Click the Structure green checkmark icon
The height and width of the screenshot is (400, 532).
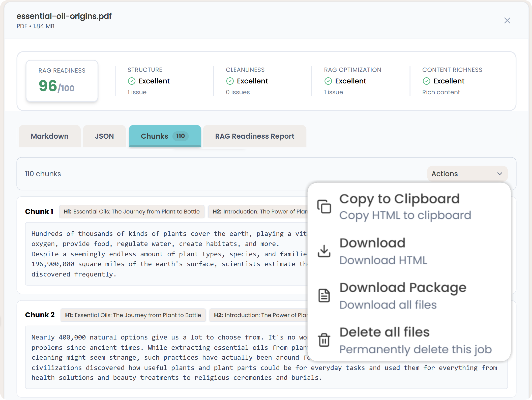click(132, 81)
